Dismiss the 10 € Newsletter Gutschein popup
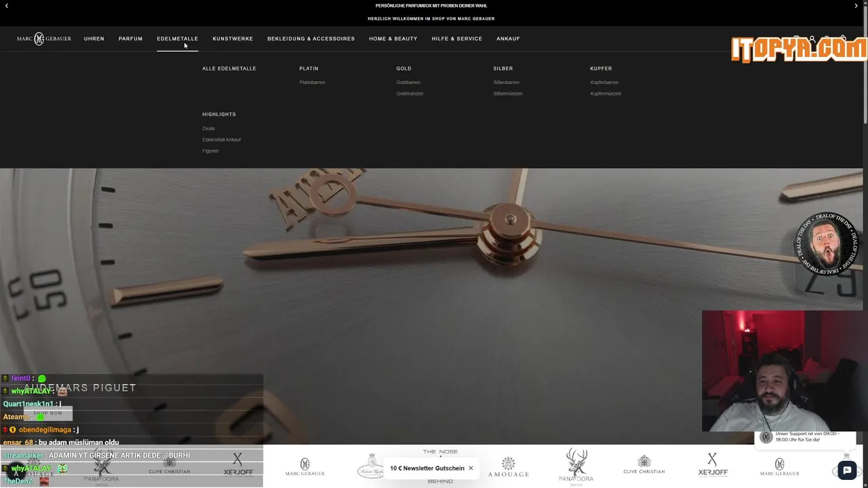This screenshot has width=868, height=488. click(471, 468)
